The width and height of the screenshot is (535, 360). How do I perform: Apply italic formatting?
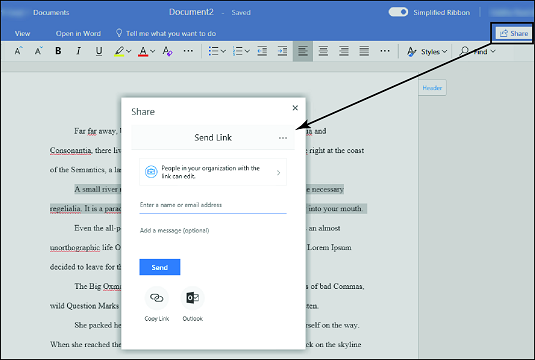coord(78,51)
